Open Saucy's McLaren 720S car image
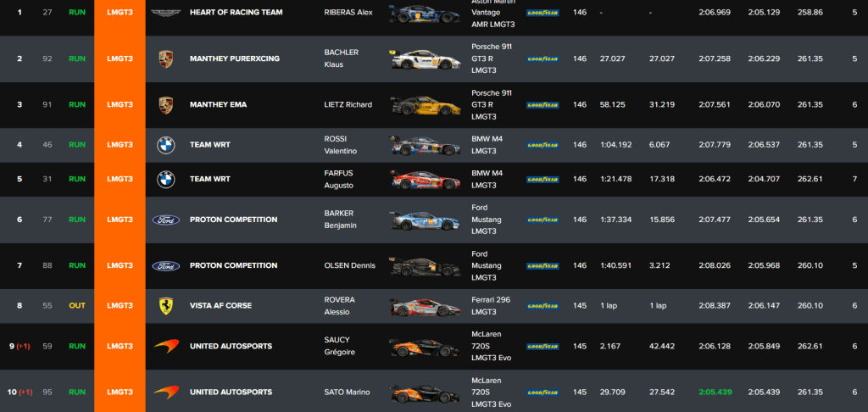Image resolution: width=868 pixels, height=412 pixels. click(426, 347)
